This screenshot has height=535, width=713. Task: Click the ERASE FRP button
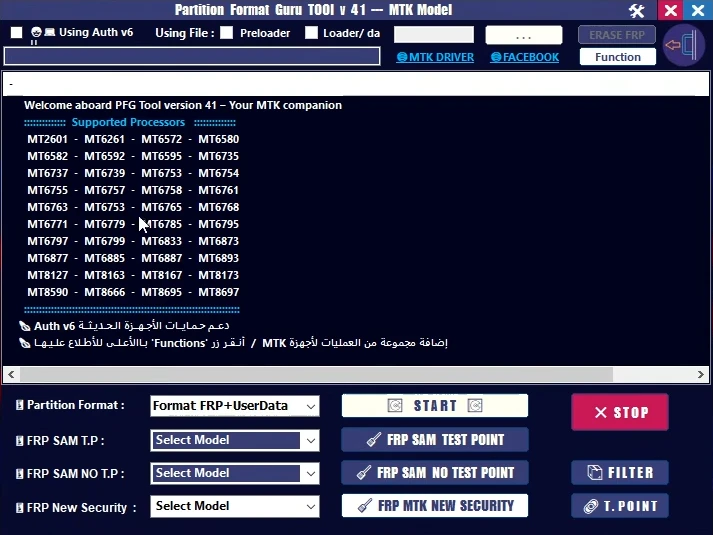click(x=617, y=35)
